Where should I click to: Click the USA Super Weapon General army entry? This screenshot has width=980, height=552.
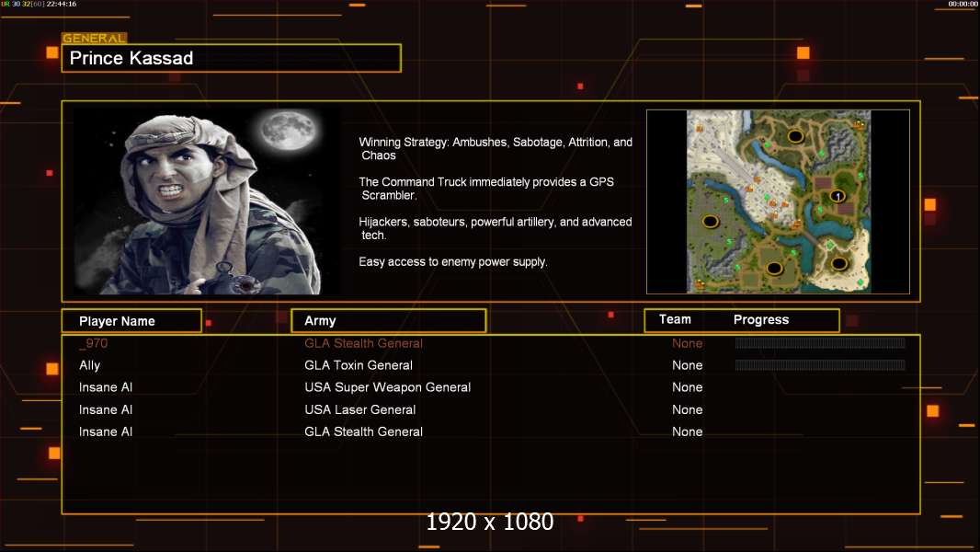tap(388, 387)
